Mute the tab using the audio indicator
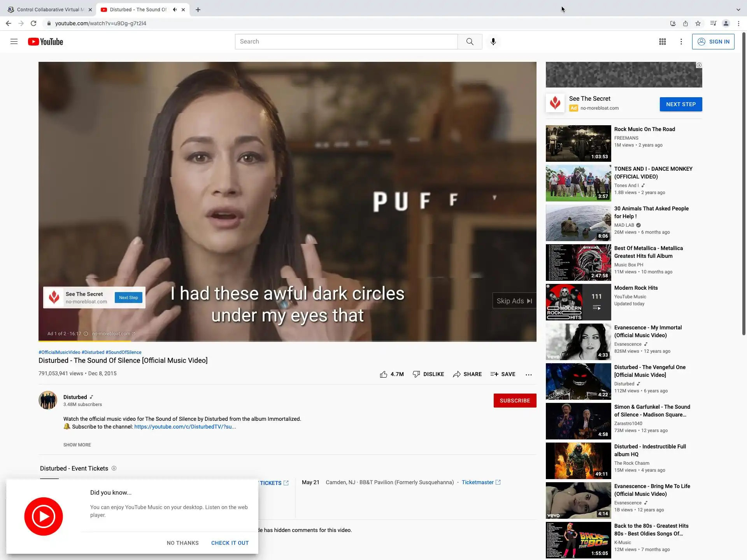 coord(175,10)
